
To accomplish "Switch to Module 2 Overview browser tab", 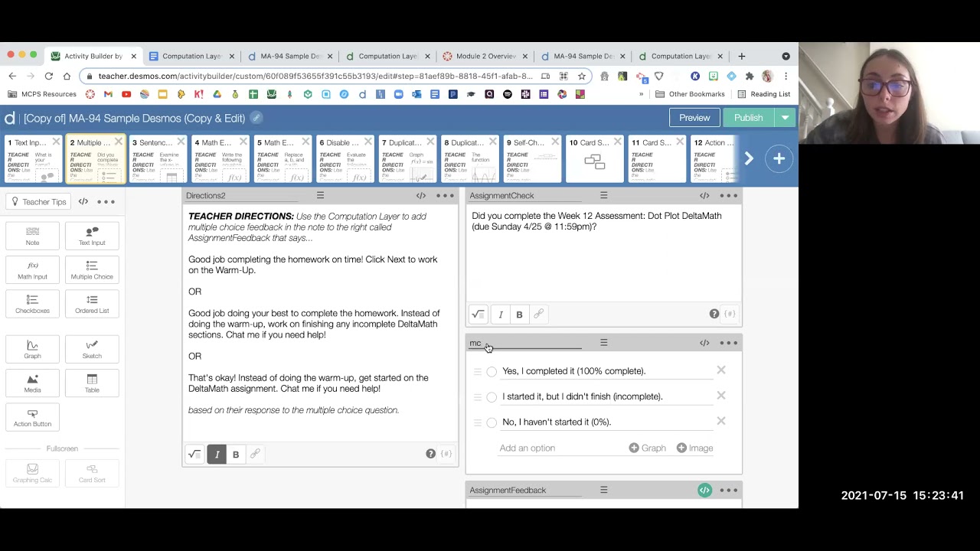I will coord(485,56).
